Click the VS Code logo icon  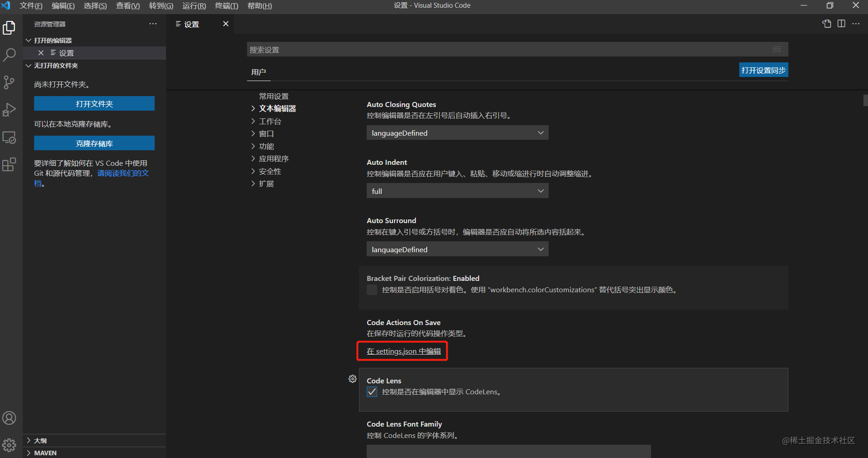(x=6, y=5)
